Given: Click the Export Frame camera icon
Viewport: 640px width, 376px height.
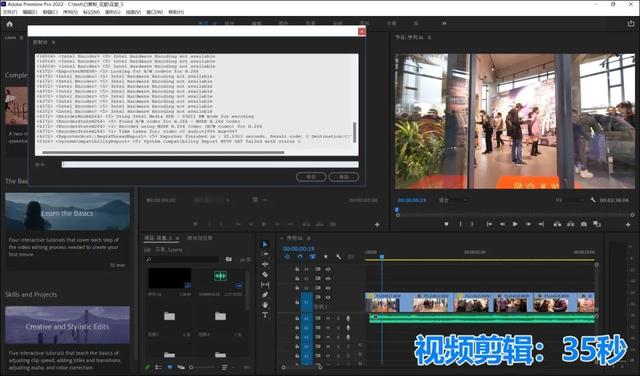Looking at the screenshot, I should click(584, 224).
